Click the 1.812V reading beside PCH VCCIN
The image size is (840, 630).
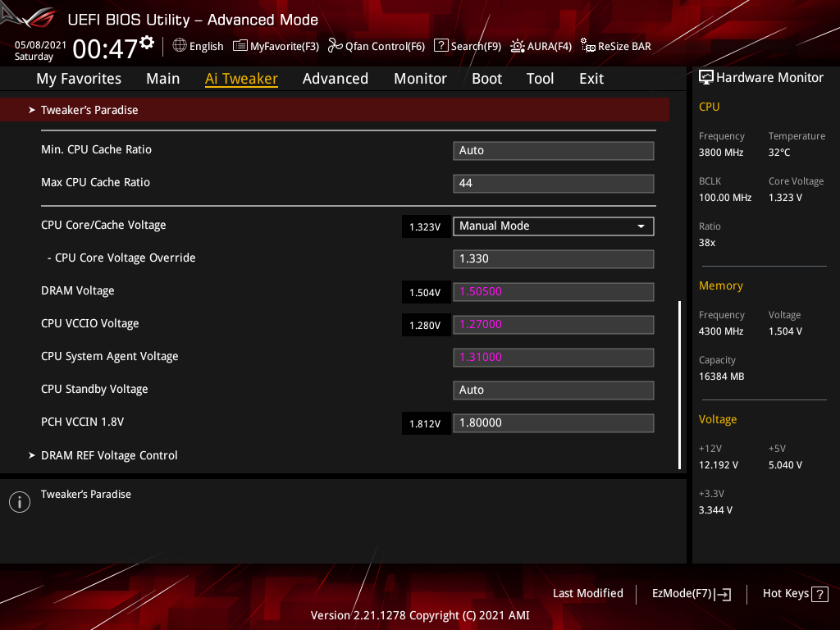pos(426,424)
